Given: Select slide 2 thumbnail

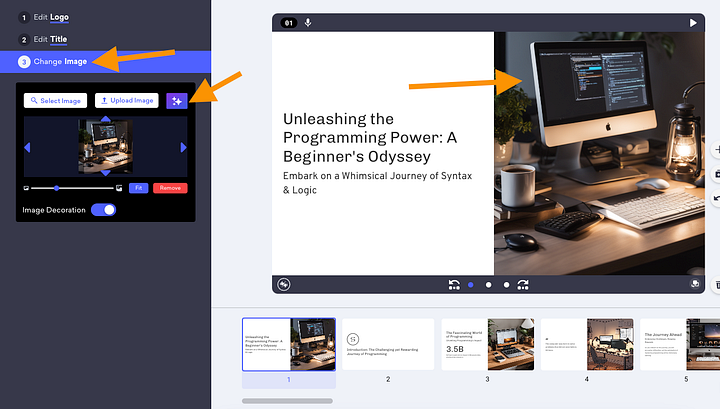Looking at the screenshot, I should click(388, 344).
